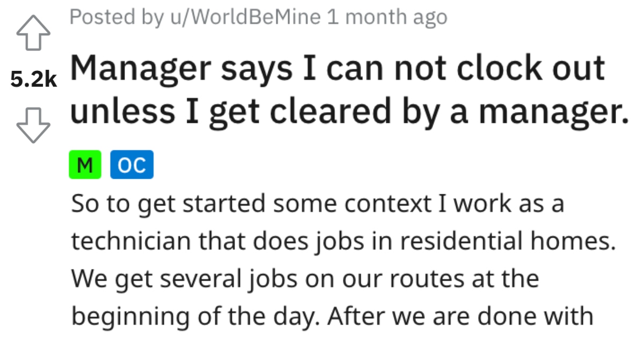
Task: Click the blue OC flair badge
Action: tap(132, 165)
